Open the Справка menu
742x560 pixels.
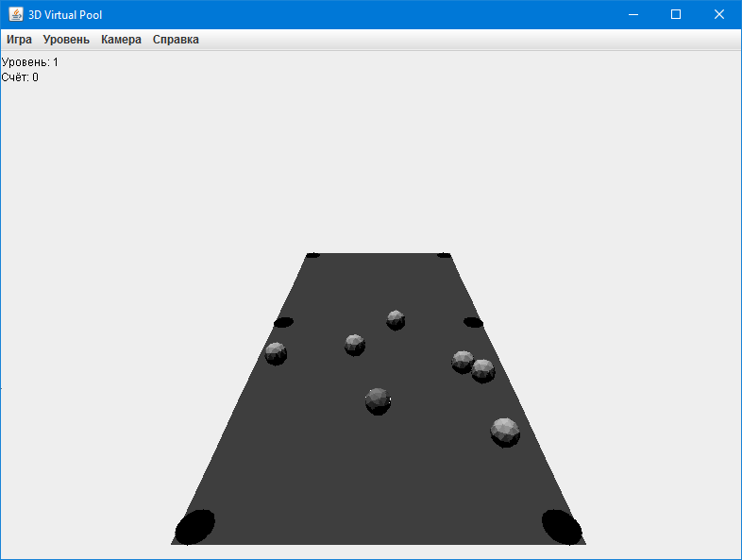[176, 40]
